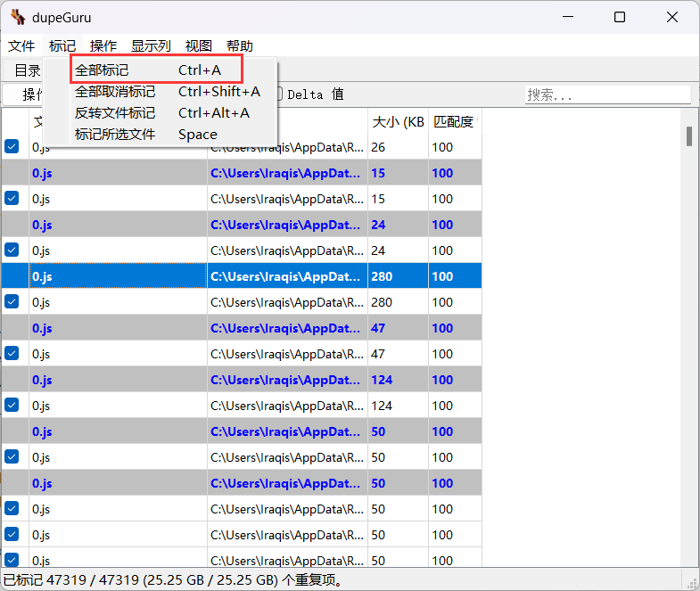Uncheck the checkbox of the 24 KB 0.js row
This screenshot has height=591, width=700.
pos(12,250)
